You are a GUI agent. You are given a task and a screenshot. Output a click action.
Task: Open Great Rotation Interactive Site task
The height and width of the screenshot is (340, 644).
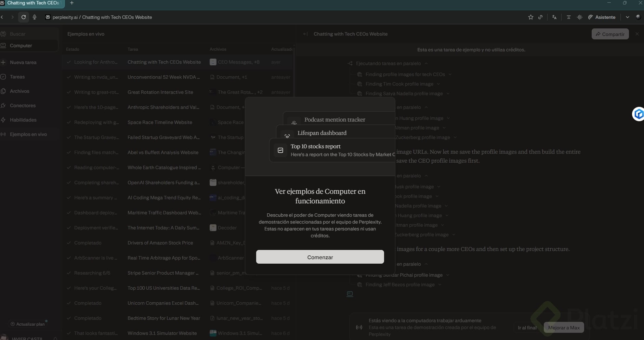[178, 92]
